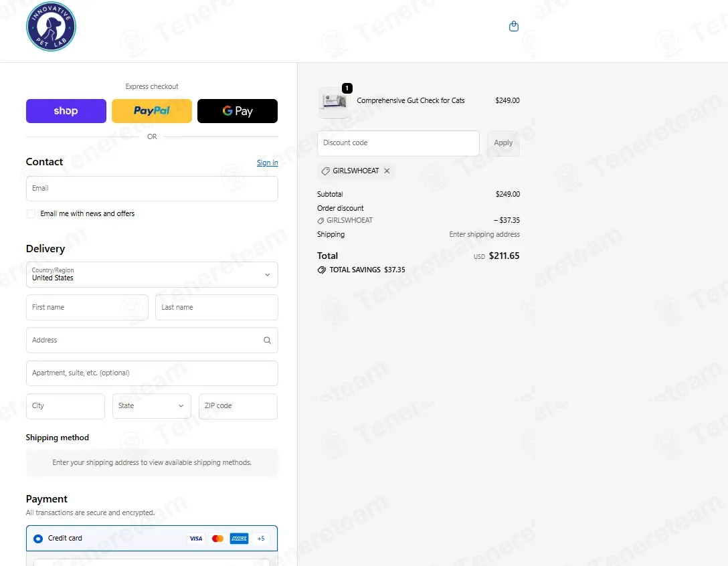Remove the GIRLSWHOEAT discount code tag
This screenshot has width=728, height=566.
387,171
